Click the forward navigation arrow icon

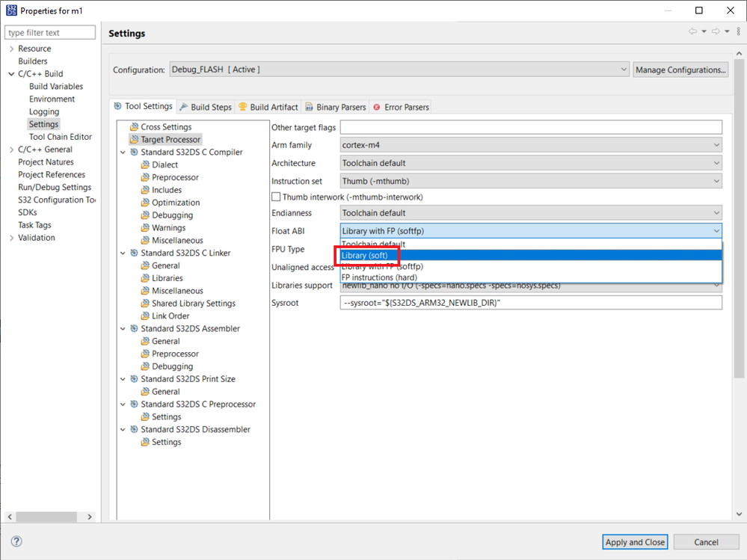point(716,31)
